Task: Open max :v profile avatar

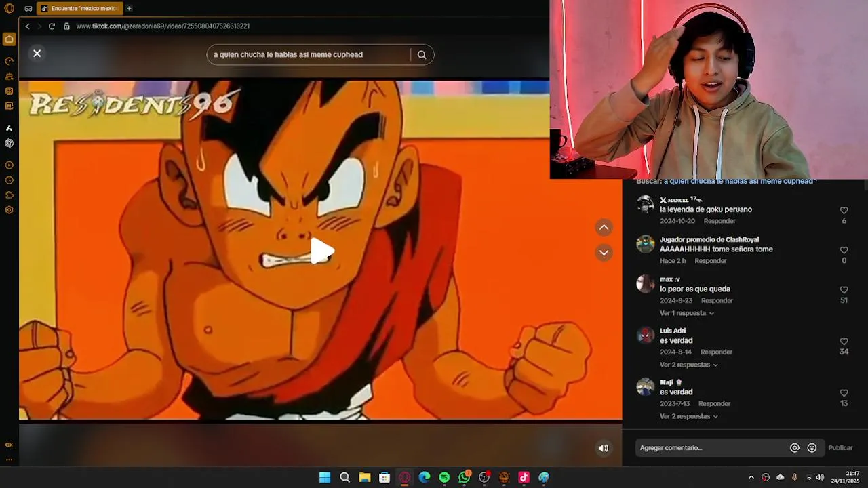Action: click(646, 283)
